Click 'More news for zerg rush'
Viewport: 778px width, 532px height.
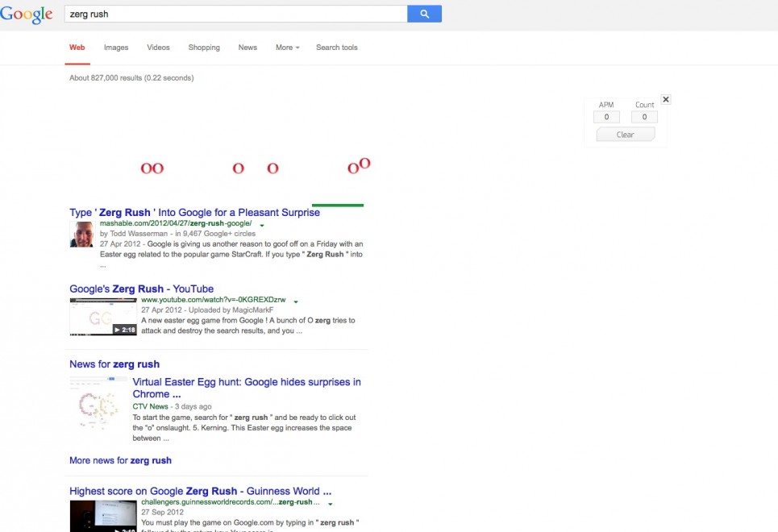click(121, 460)
